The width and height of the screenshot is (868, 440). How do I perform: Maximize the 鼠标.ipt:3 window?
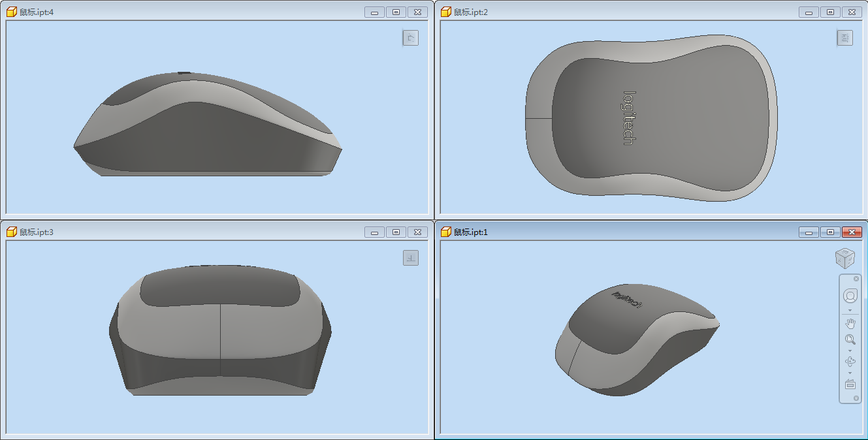396,232
